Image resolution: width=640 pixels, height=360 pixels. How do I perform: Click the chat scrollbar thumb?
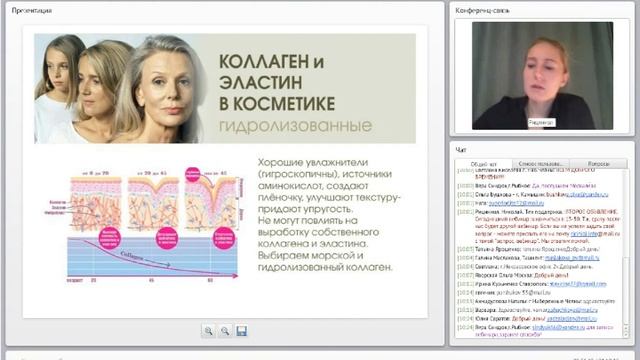click(626, 291)
